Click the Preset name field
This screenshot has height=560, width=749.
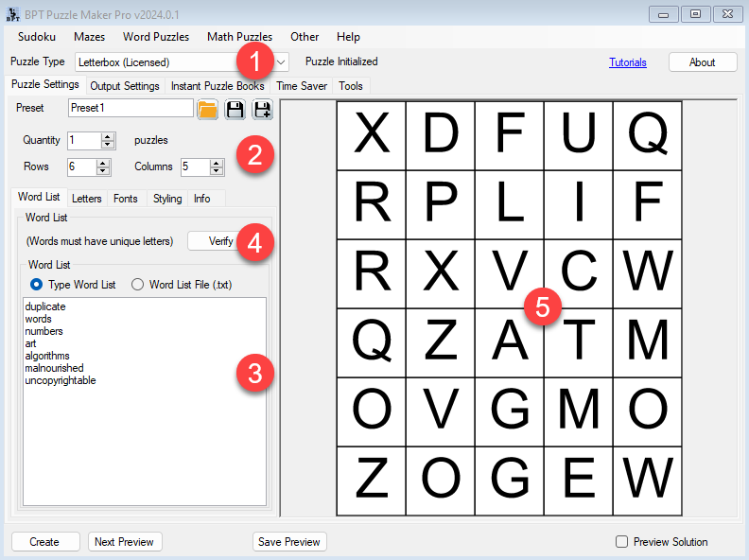point(131,109)
